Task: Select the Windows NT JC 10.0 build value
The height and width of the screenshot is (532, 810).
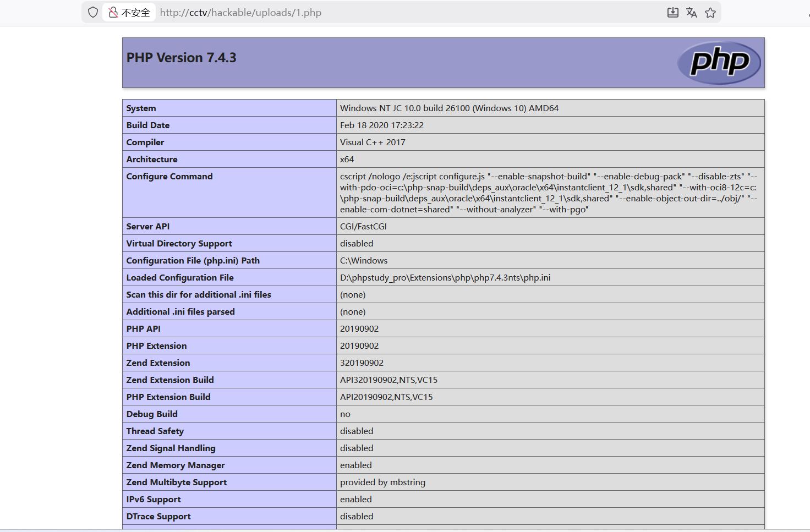Action: click(x=449, y=108)
